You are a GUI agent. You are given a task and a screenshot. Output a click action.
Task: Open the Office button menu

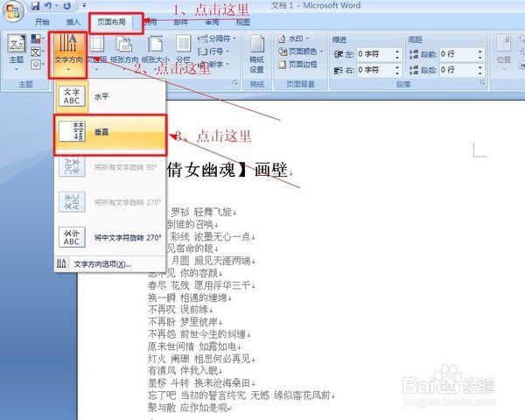(x=13, y=10)
